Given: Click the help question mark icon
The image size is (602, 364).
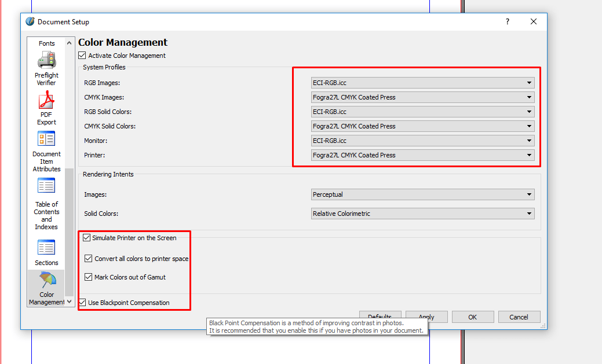Looking at the screenshot, I should point(507,21).
